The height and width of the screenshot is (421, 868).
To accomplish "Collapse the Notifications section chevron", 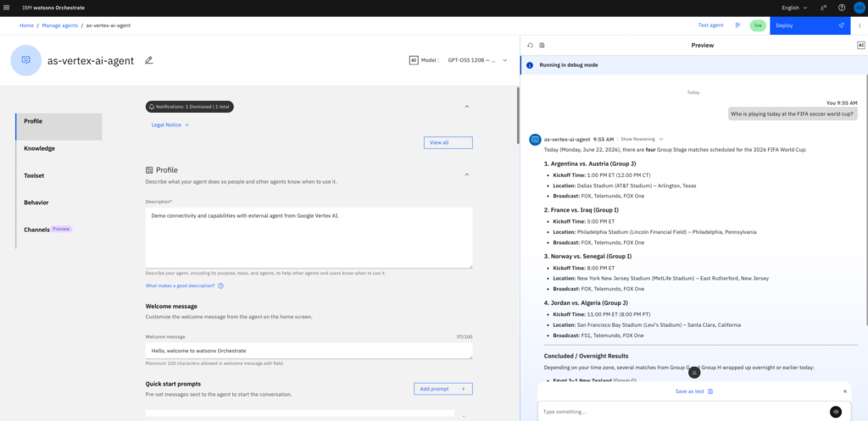I will coord(467,106).
